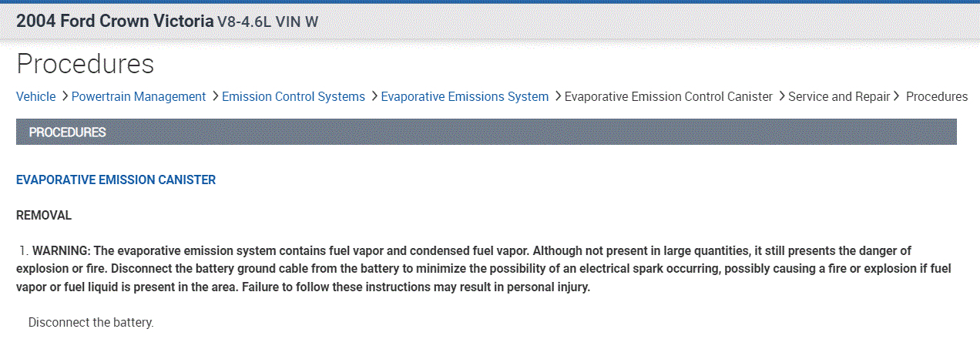
Task: Click the Vehicle breadcrumb link
Action: pyautogui.click(x=36, y=97)
